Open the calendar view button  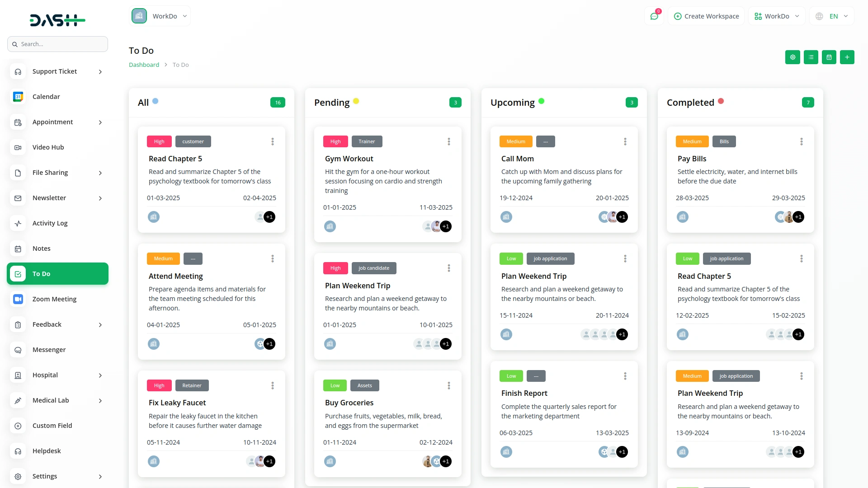829,57
